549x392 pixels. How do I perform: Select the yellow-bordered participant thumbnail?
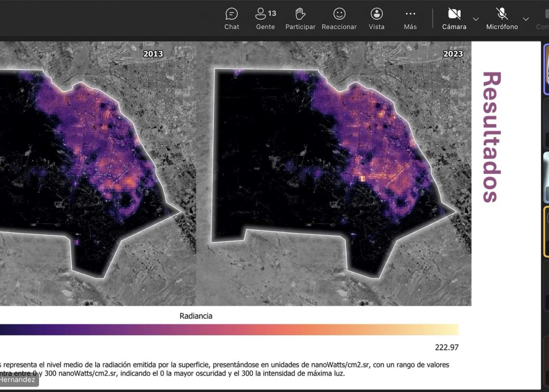tap(546, 231)
